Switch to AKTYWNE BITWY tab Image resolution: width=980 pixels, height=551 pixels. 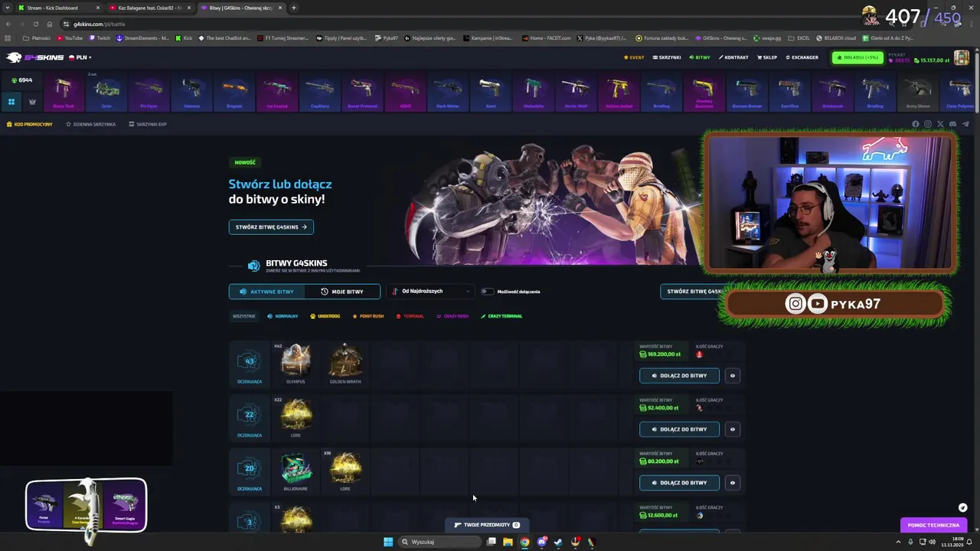[x=266, y=292]
